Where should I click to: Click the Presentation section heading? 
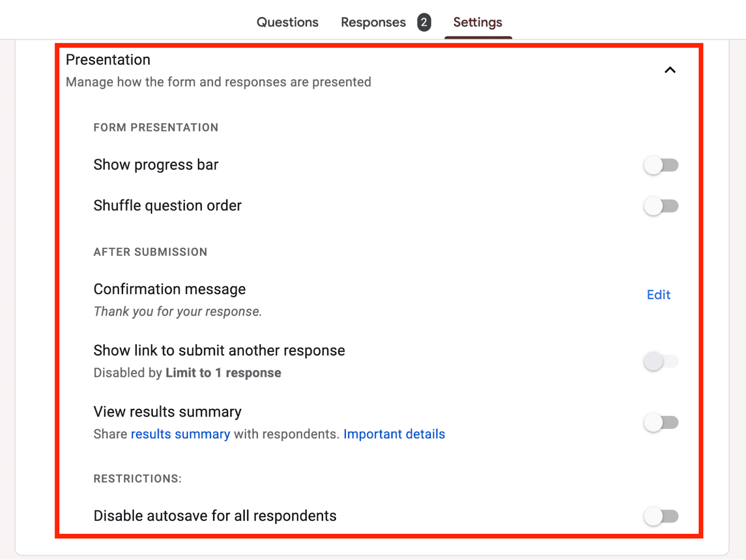108,60
